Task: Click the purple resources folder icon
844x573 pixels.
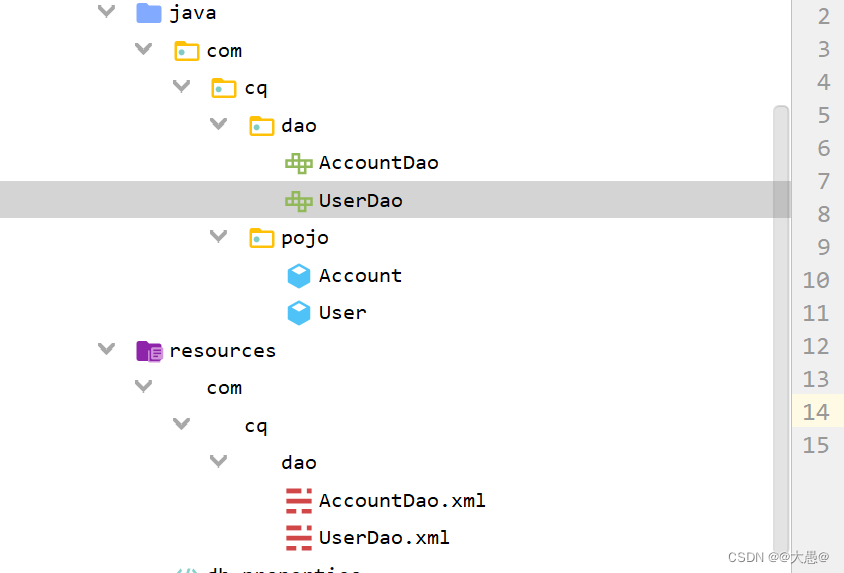Action: click(149, 351)
